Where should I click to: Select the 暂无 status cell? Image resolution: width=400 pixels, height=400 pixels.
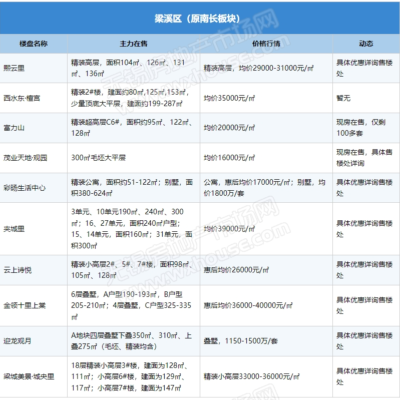[343, 98]
